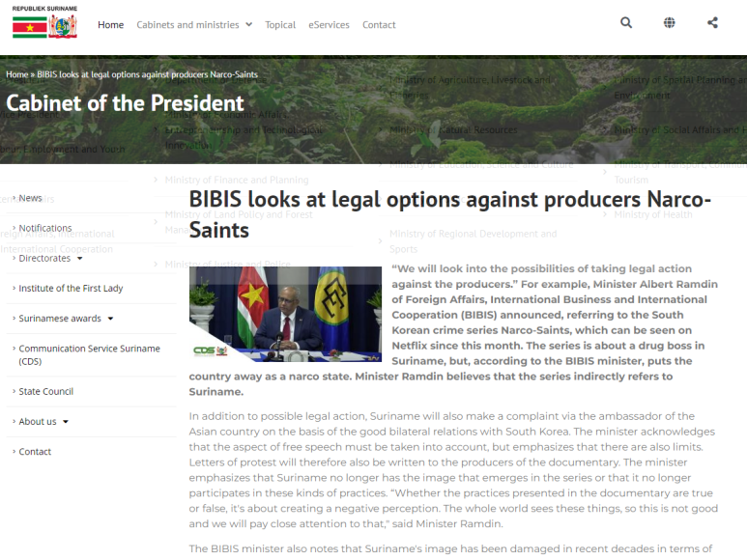Open Contact in top navigation

(x=379, y=25)
